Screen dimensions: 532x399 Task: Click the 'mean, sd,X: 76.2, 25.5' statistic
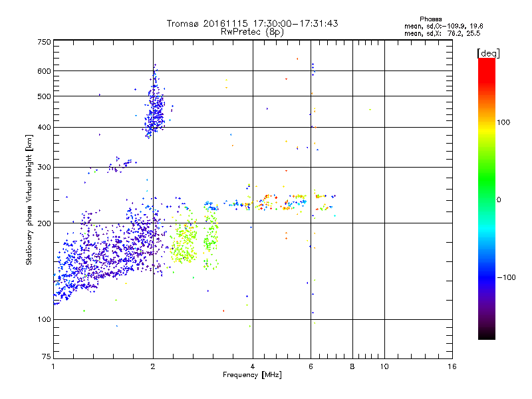point(442,33)
